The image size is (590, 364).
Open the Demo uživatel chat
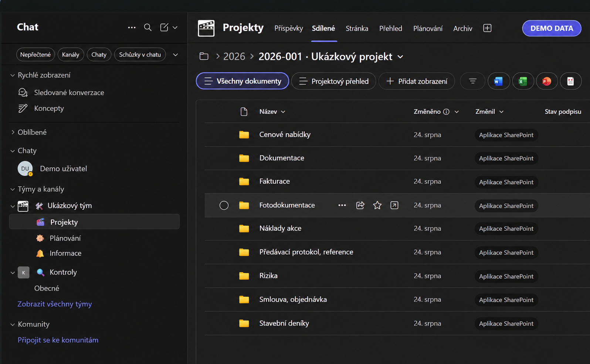[63, 169]
